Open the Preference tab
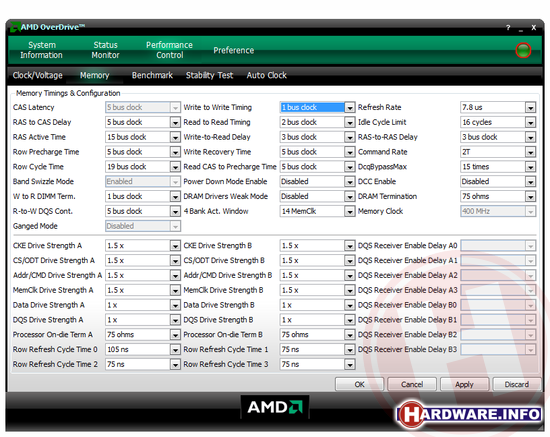Image resolution: width=550 pixels, height=437 pixels. point(234,50)
